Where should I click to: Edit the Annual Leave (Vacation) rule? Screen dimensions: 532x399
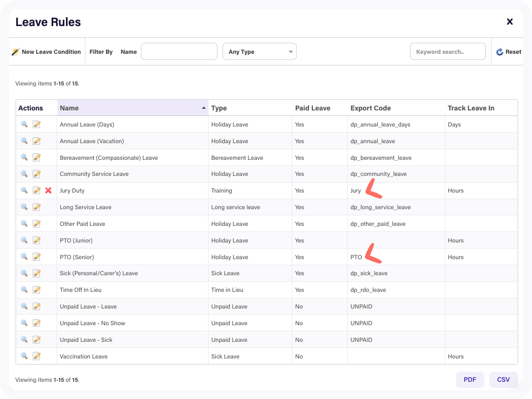pyautogui.click(x=37, y=141)
